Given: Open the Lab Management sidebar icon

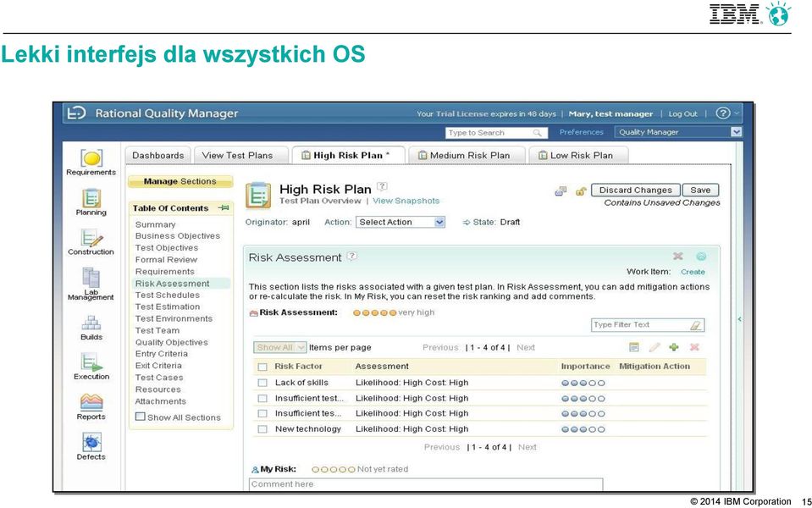Looking at the screenshot, I should (x=91, y=278).
